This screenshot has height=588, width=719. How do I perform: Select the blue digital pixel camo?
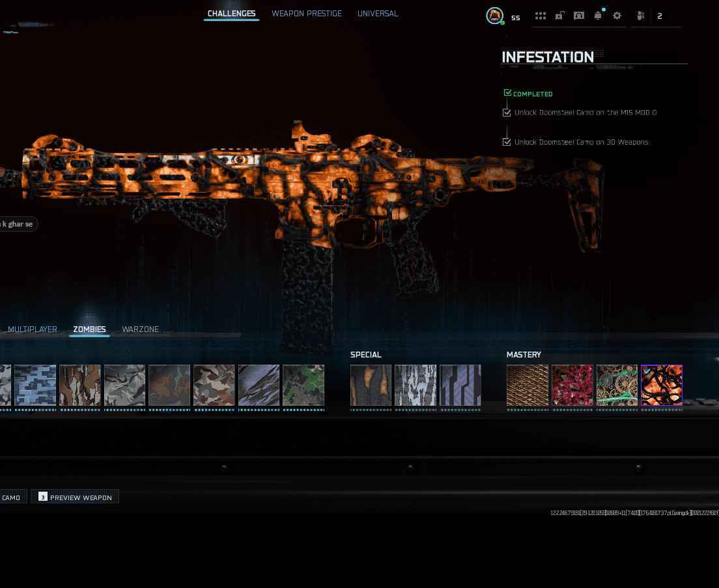pos(35,385)
